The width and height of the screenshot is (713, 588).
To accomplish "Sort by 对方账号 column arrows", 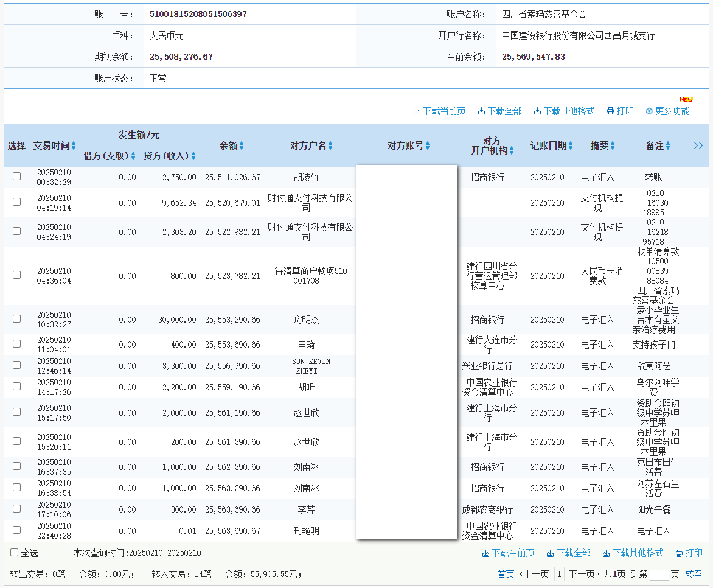I will click(x=428, y=145).
